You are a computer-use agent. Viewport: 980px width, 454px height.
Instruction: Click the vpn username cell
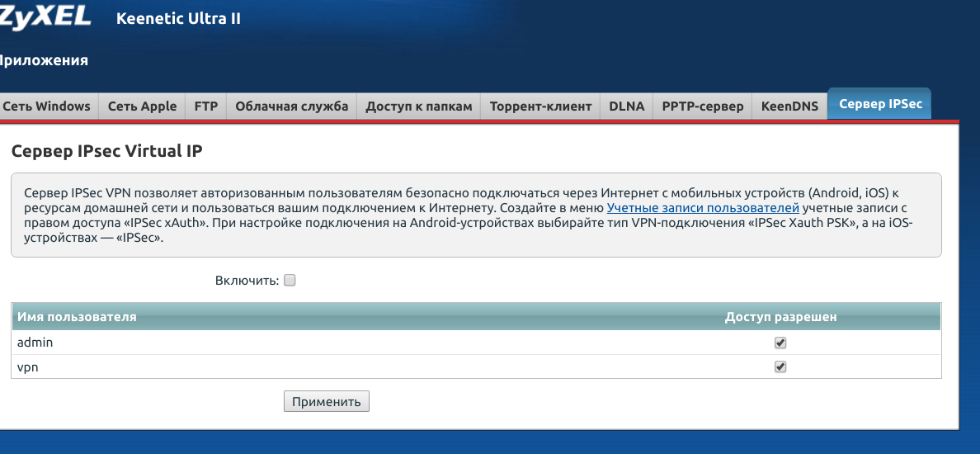coord(27,367)
